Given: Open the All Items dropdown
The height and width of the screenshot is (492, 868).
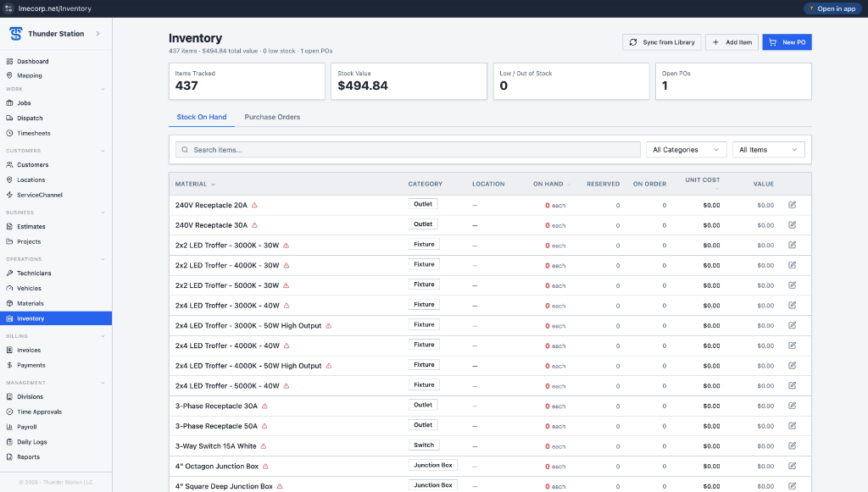Looking at the screenshot, I should click(768, 150).
